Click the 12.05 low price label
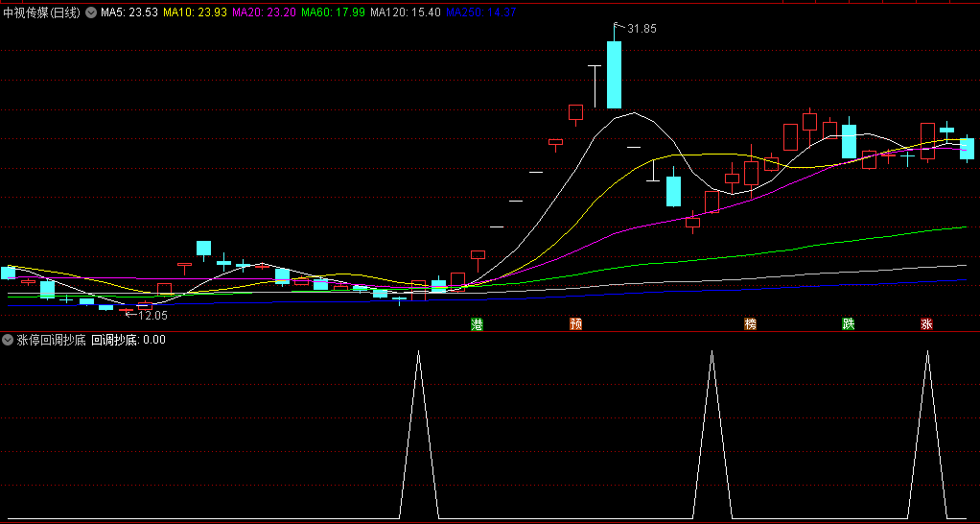 [152, 315]
